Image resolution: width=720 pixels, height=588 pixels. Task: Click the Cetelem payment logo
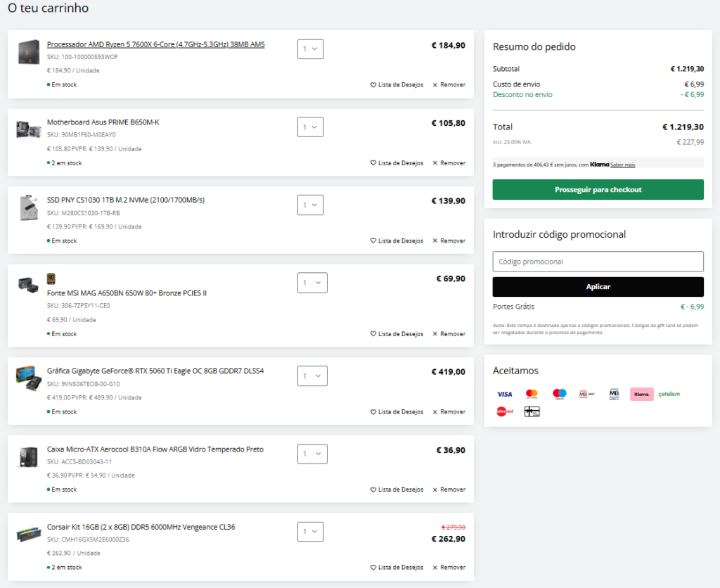(x=669, y=395)
